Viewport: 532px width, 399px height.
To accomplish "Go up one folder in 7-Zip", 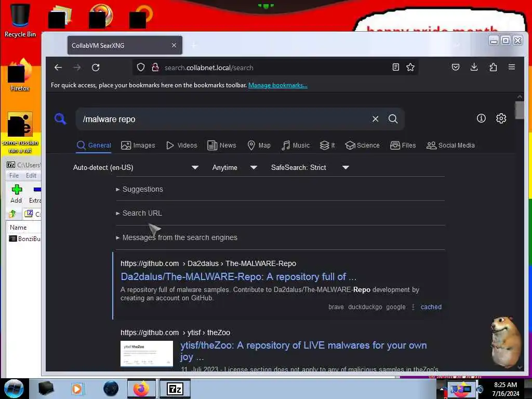I will tap(13, 214).
